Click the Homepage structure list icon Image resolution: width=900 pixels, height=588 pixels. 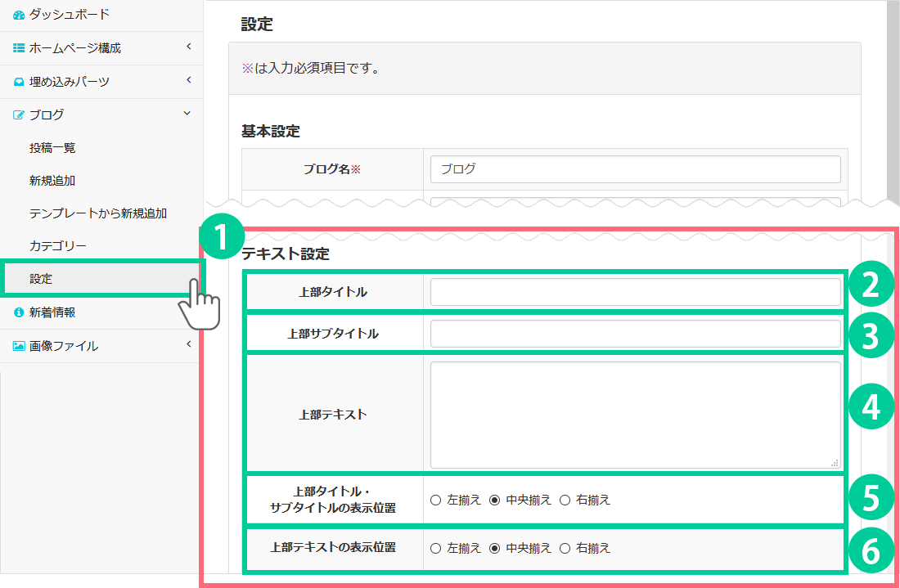[19, 48]
